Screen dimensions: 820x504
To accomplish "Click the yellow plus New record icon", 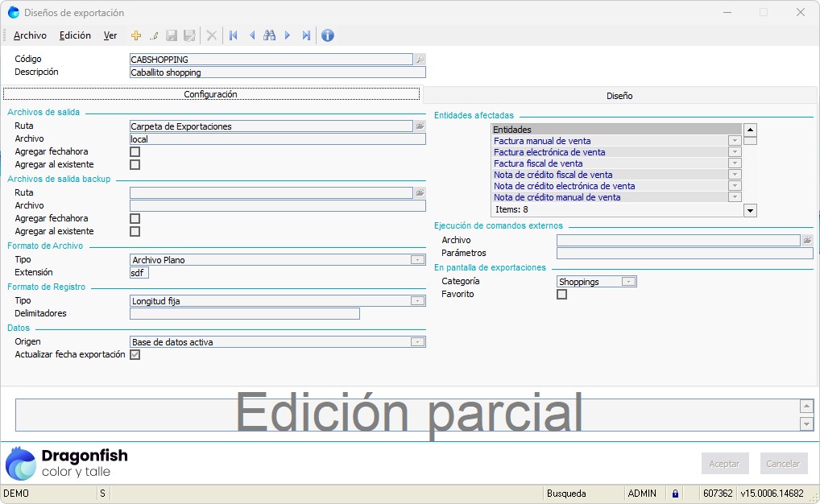I will tap(136, 35).
